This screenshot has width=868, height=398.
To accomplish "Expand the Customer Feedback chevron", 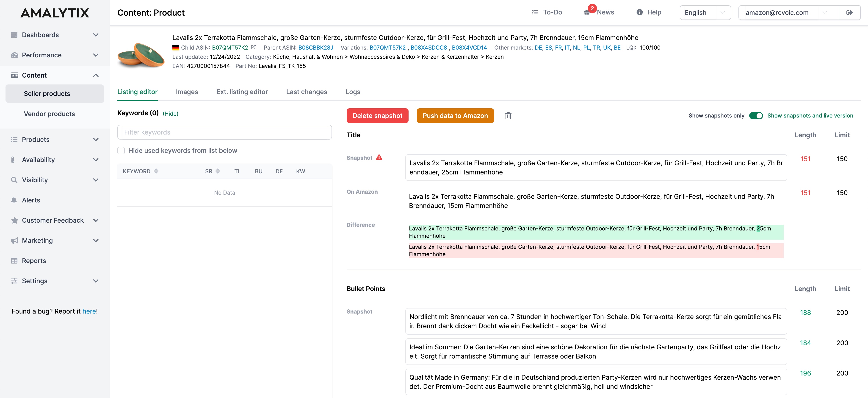I will [96, 220].
